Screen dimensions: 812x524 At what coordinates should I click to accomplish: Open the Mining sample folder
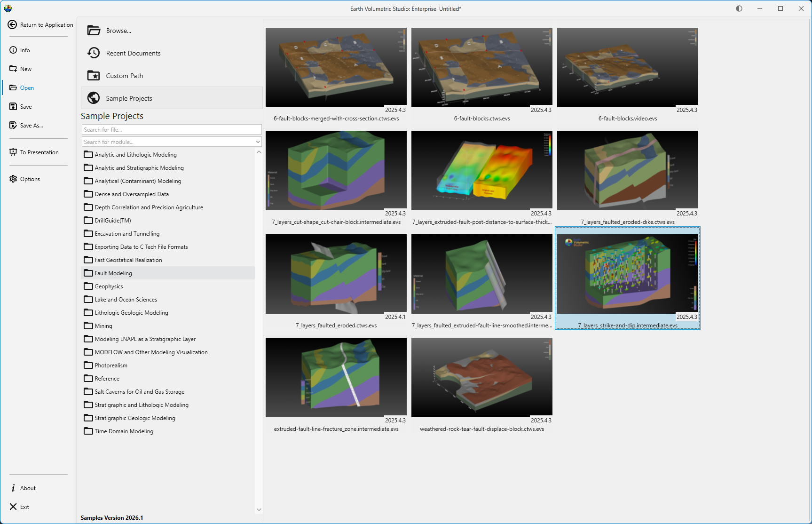point(103,326)
